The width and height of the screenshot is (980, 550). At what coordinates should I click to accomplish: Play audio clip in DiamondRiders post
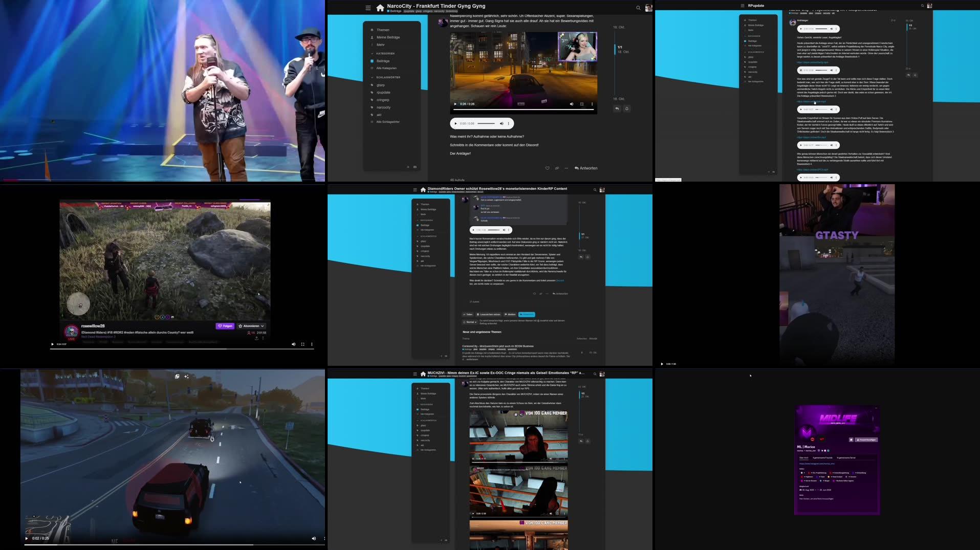pos(474,230)
